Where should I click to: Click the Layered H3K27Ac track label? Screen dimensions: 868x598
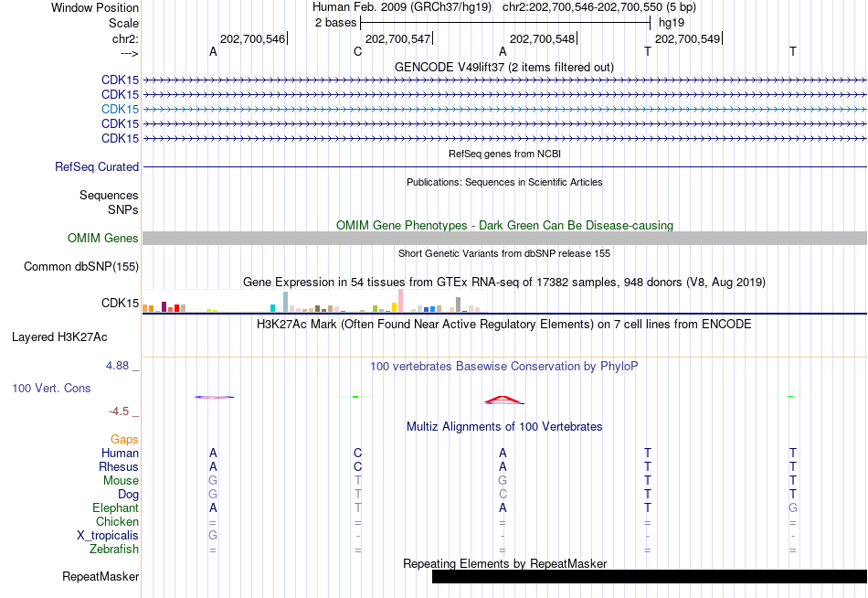[59, 337]
